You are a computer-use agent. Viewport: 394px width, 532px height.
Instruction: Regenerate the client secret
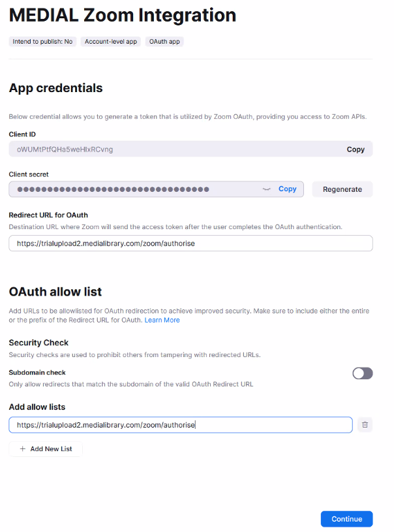(342, 189)
